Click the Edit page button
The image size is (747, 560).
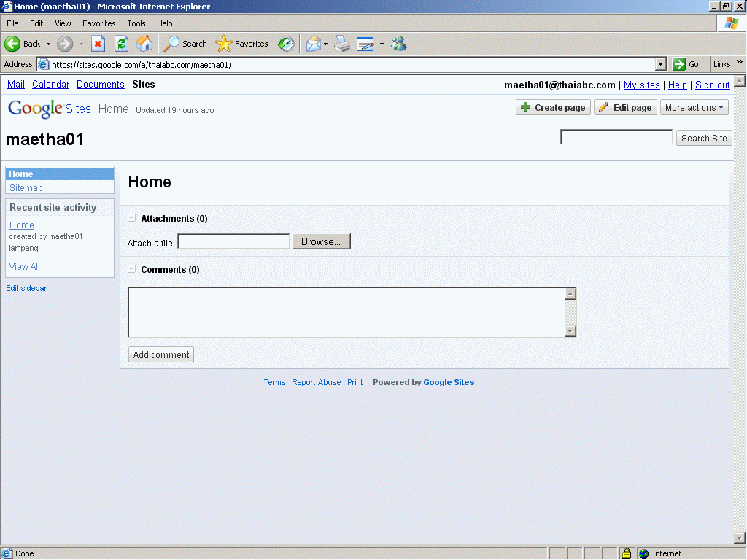pos(624,108)
